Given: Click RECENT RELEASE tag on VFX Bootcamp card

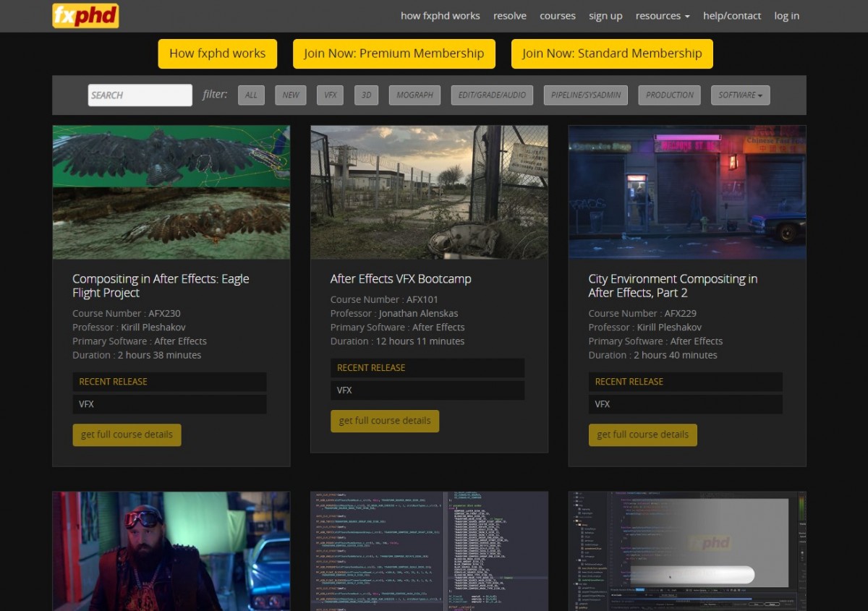Looking at the screenshot, I should click(x=427, y=368).
